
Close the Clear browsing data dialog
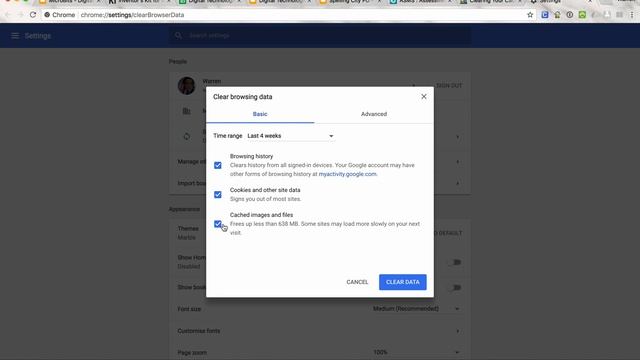click(x=424, y=97)
